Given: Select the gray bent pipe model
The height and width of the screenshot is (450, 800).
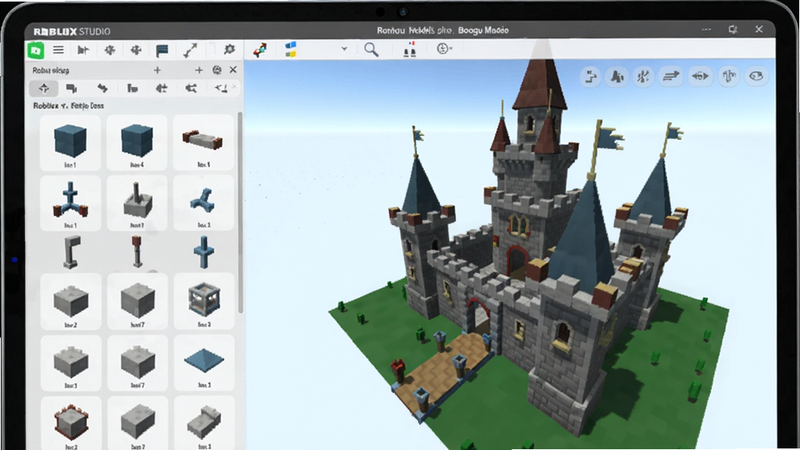Looking at the screenshot, I should pos(71,252).
